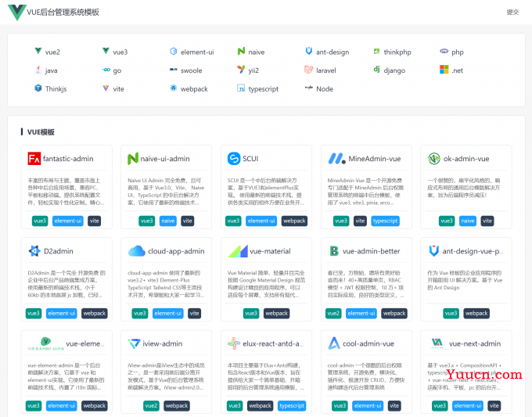Open the MineAdmin-vue card logo
Viewport: 532px width, 417px height.
click(x=337, y=159)
